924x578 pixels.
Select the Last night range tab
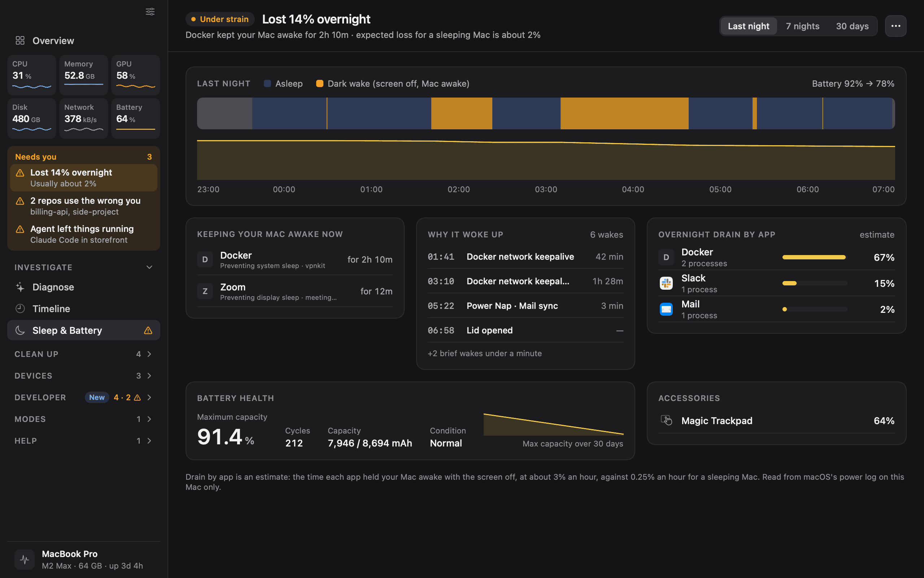[748, 26]
